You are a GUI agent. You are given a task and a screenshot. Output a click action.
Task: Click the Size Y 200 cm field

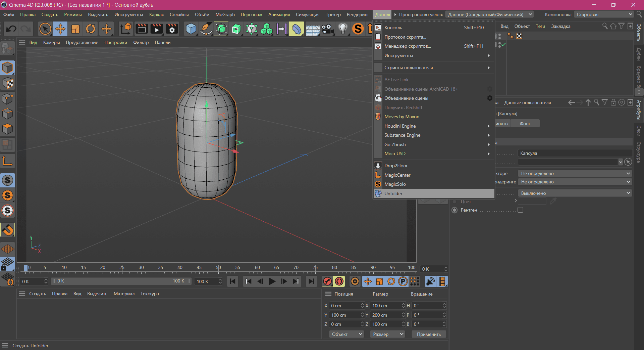[387, 315]
